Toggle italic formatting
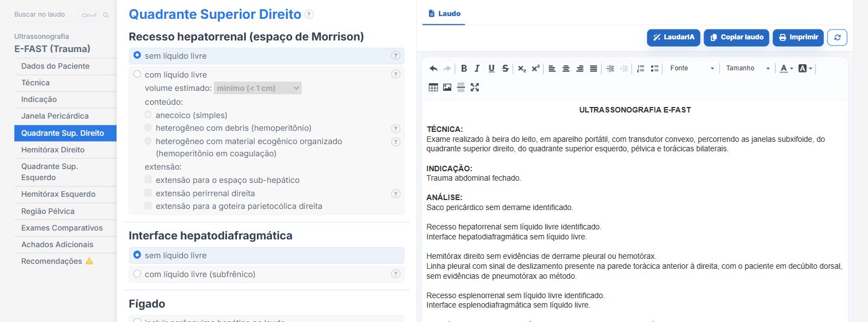 (x=477, y=68)
